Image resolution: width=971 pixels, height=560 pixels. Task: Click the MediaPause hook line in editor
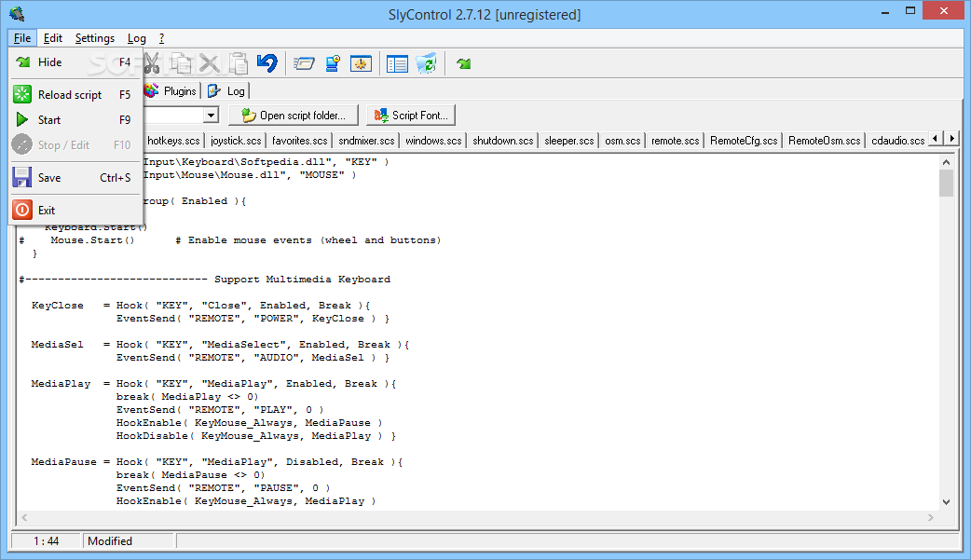[217, 462]
